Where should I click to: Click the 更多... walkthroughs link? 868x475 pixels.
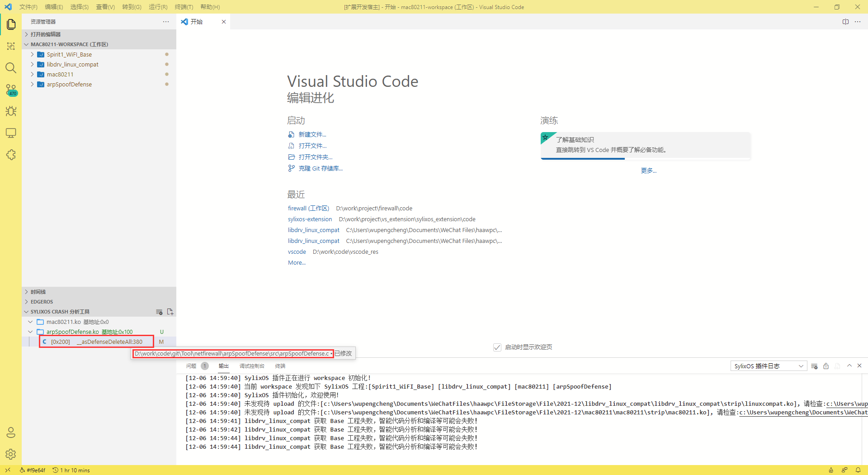click(x=648, y=171)
